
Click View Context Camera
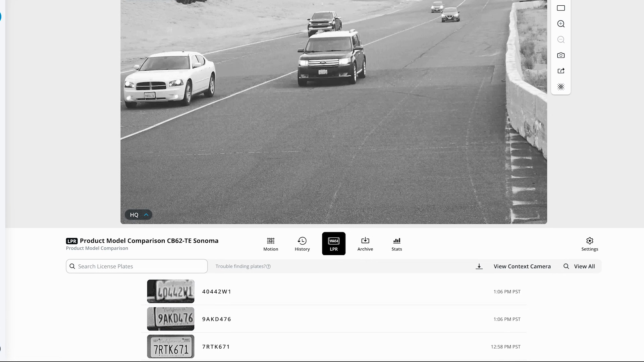pos(522,266)
